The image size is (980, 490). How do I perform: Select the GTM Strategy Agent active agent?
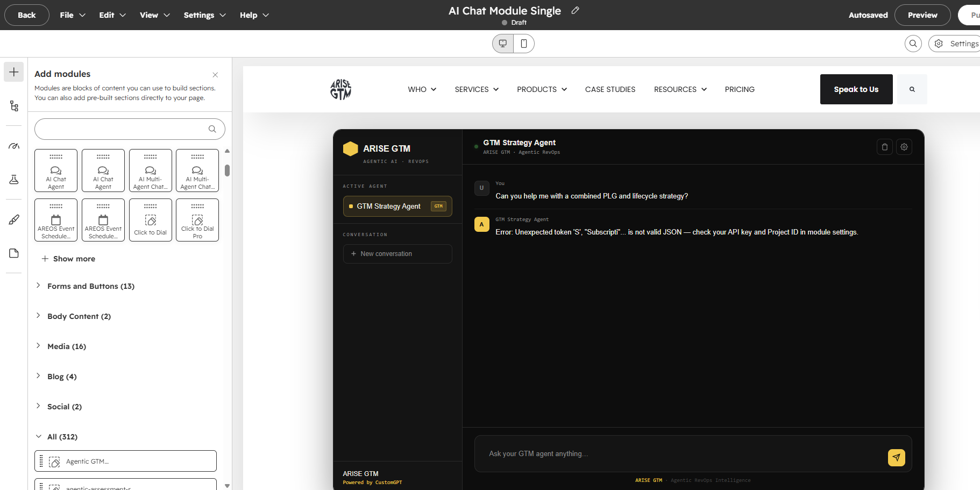(397, 207)
